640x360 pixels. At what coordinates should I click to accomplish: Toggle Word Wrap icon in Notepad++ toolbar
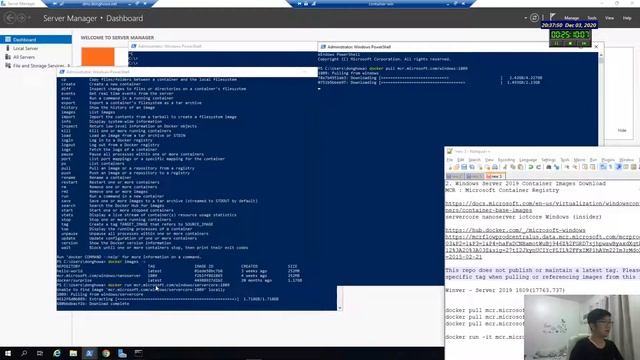tap(602, 167)
